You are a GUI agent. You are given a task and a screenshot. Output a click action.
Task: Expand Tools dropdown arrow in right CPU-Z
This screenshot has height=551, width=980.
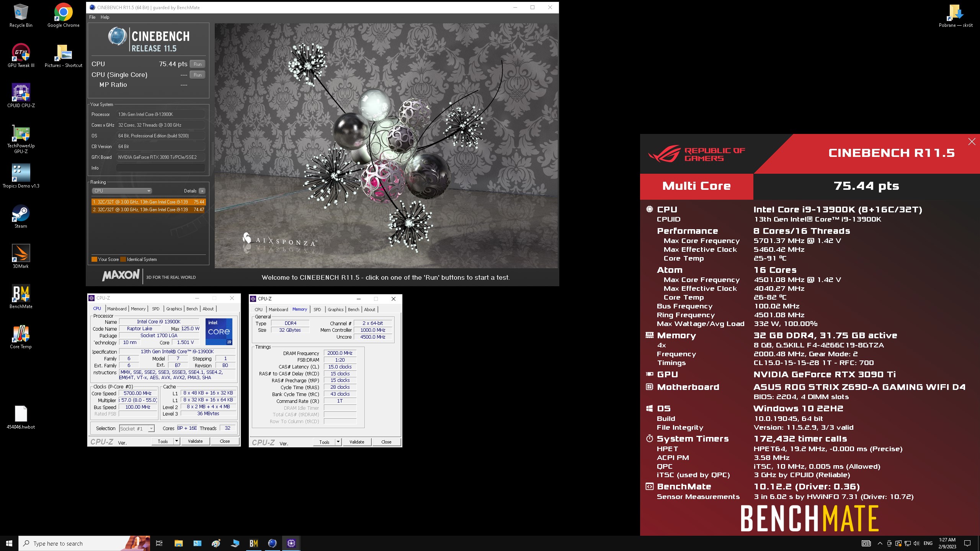[338, 442]
